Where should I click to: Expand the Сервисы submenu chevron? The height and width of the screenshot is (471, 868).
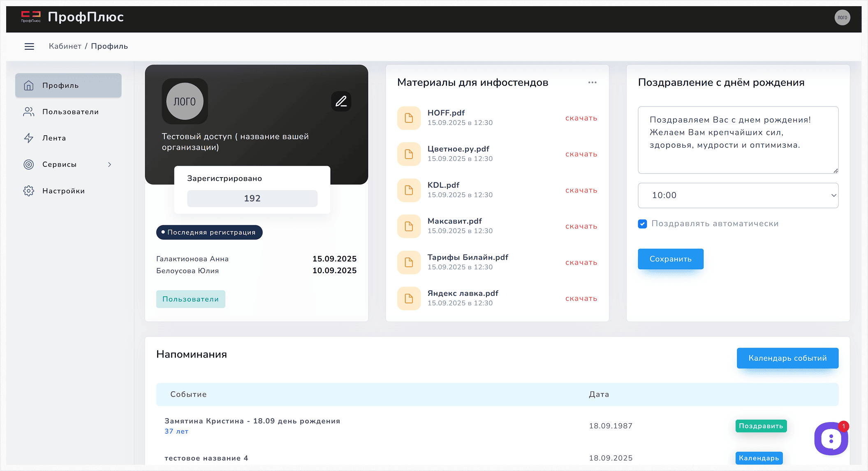(109, 164)
